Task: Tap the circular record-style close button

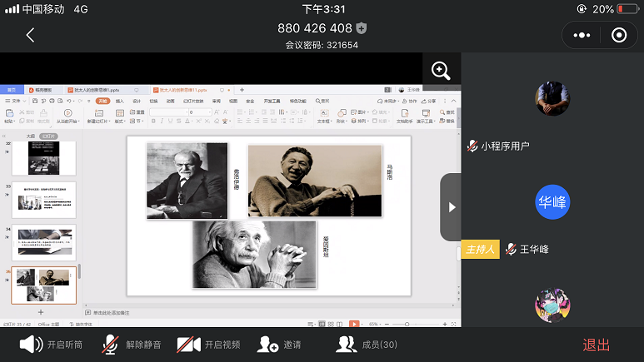Action: (x=619, y=35)
